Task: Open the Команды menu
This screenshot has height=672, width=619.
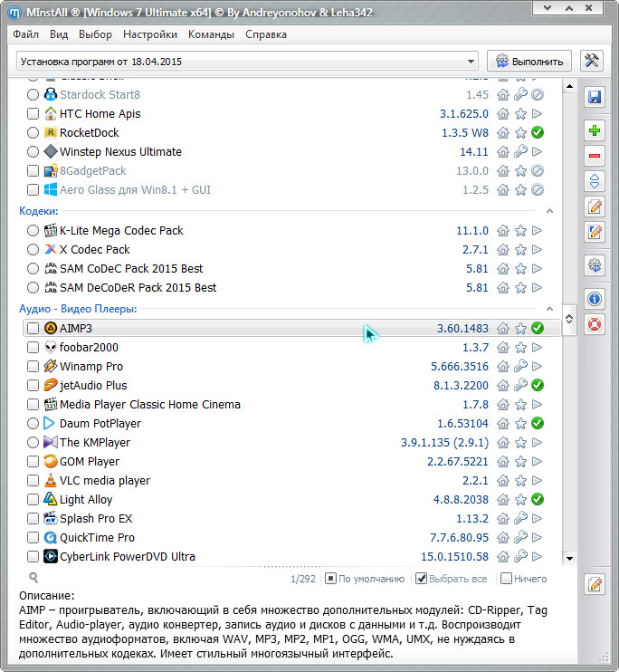Action: click(211, 34)
